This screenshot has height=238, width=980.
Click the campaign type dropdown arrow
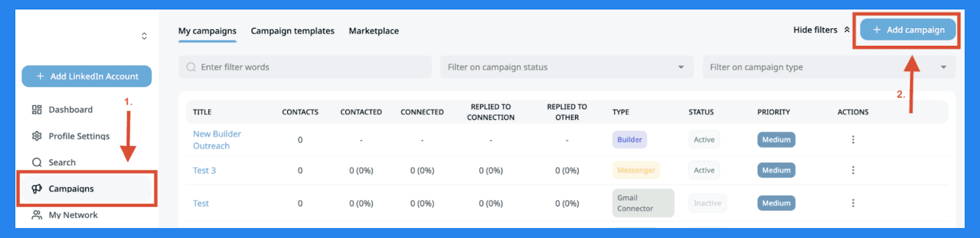(943, 67)
